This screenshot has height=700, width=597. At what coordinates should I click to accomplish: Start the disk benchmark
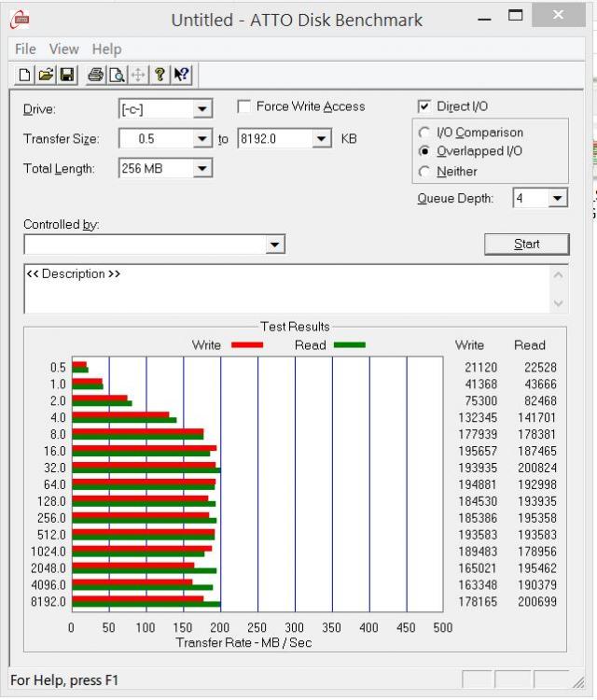click(527, 245)
